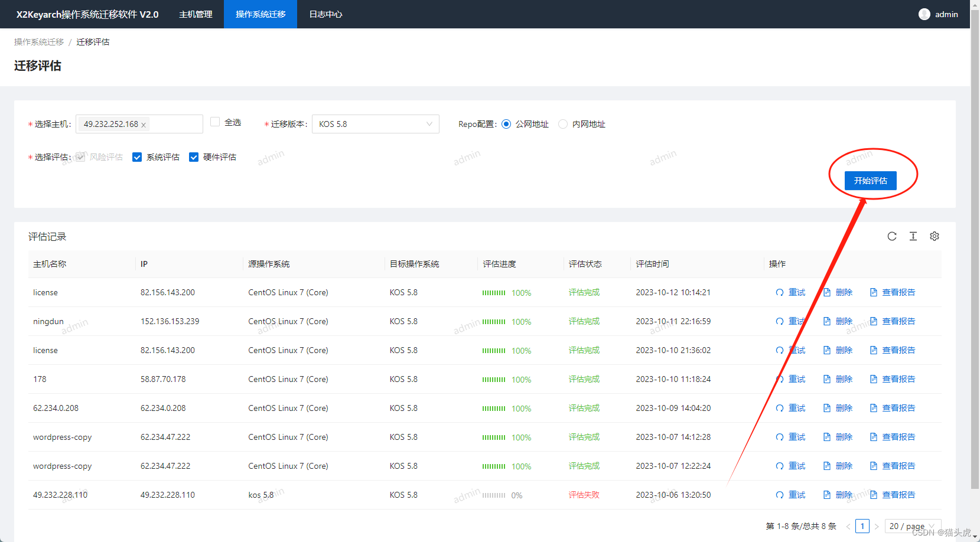Tick the 全选 select-all checkbox

pos(215,122)
